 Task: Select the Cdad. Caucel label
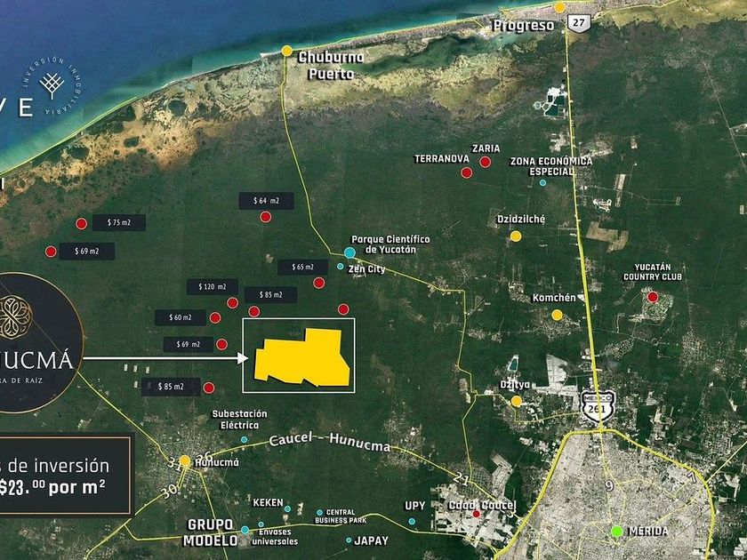pyautogui.click(x=482, y=505)
